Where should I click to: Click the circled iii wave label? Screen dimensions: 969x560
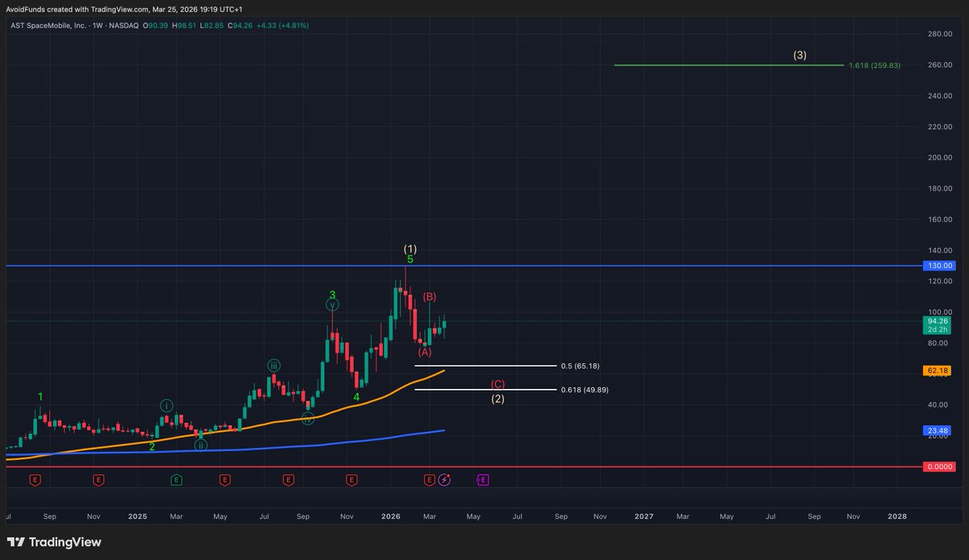pyautogui.click(x=275, y=366)
